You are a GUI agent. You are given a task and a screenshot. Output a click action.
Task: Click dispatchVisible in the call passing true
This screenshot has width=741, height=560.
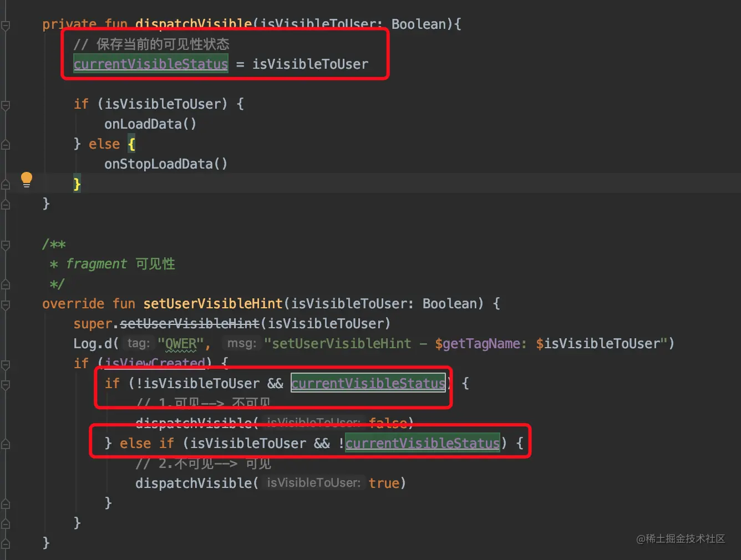coord(194,483)
